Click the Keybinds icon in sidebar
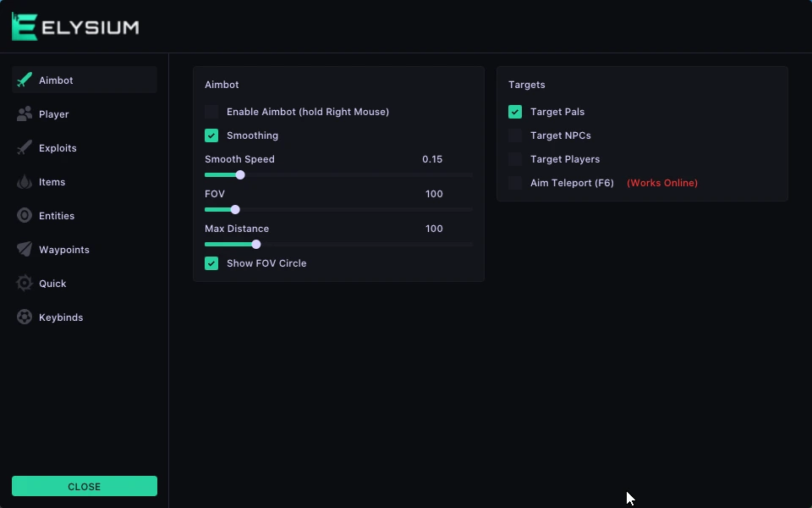Viewport: 812px width, 508px height. tap(25, 317)
